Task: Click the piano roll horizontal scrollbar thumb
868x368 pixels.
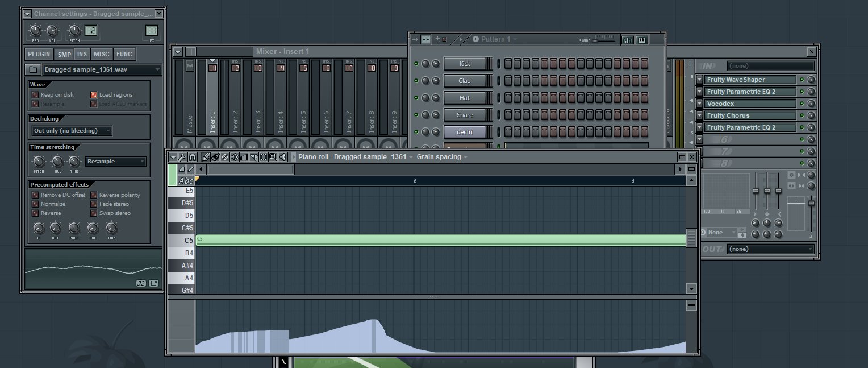Action: coord(251,169)
